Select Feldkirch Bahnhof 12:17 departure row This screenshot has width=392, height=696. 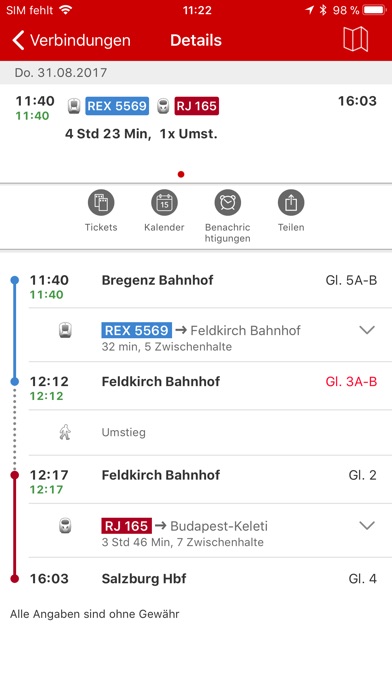[210, 479]
